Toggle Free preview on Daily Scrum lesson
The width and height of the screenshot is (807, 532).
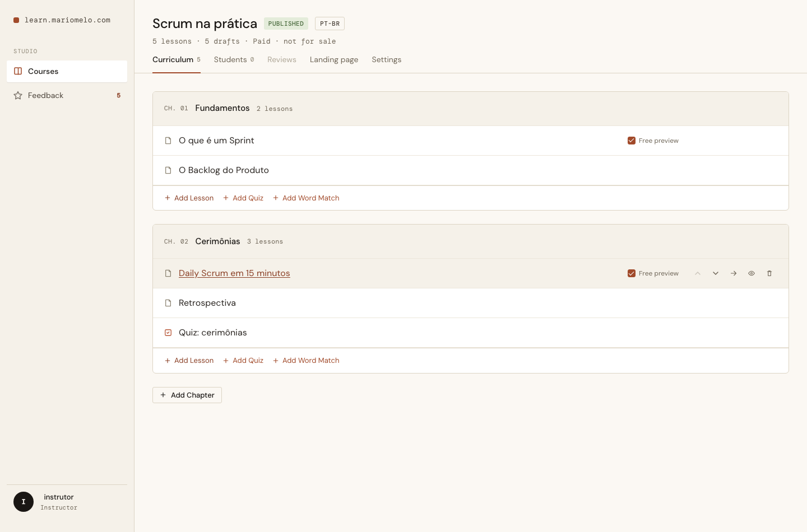[x=632, y=273]
